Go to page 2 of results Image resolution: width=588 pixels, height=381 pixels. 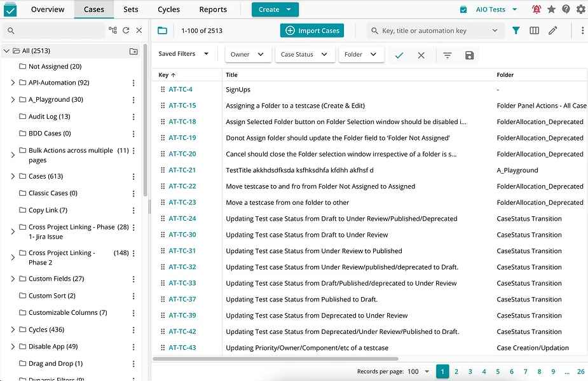[456, 371]
